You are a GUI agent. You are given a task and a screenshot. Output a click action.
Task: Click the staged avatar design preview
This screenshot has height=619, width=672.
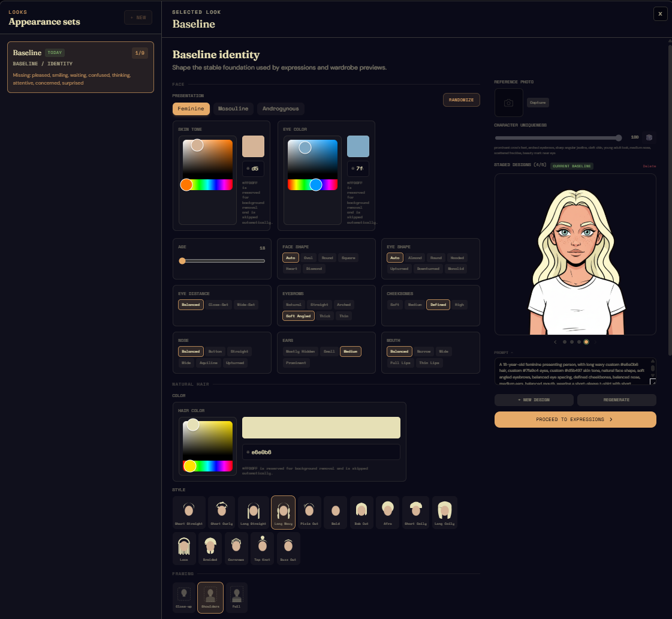click(x=575, y=254)
